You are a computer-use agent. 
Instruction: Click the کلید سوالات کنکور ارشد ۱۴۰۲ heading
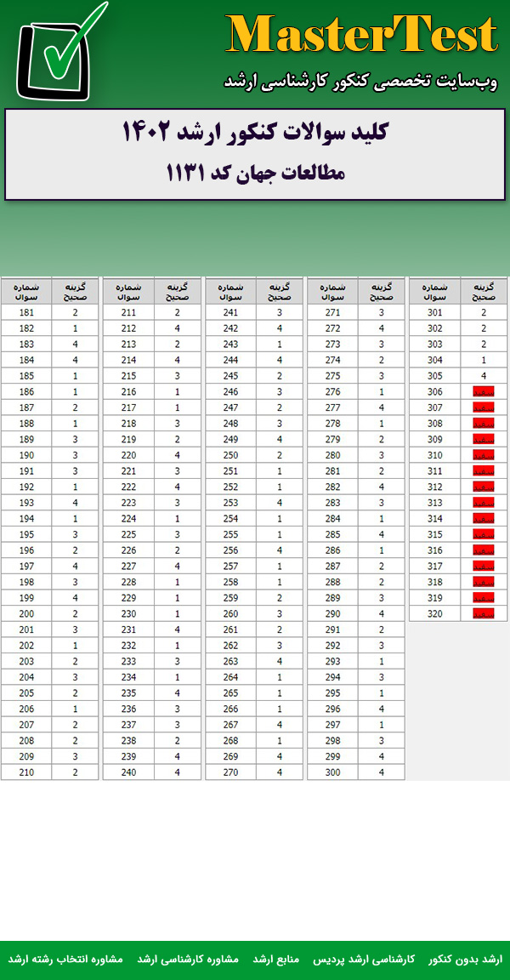click(x=255, y=133)
